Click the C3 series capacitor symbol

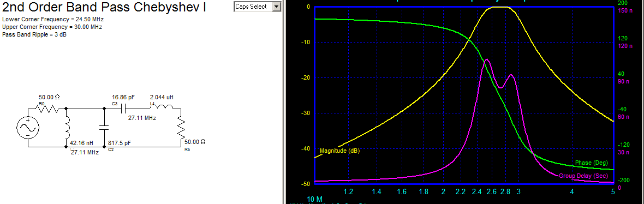[x=123, y=109]
